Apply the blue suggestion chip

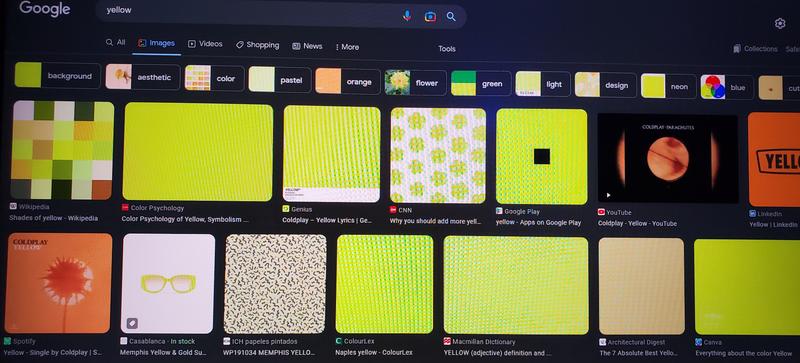point(726,87)
